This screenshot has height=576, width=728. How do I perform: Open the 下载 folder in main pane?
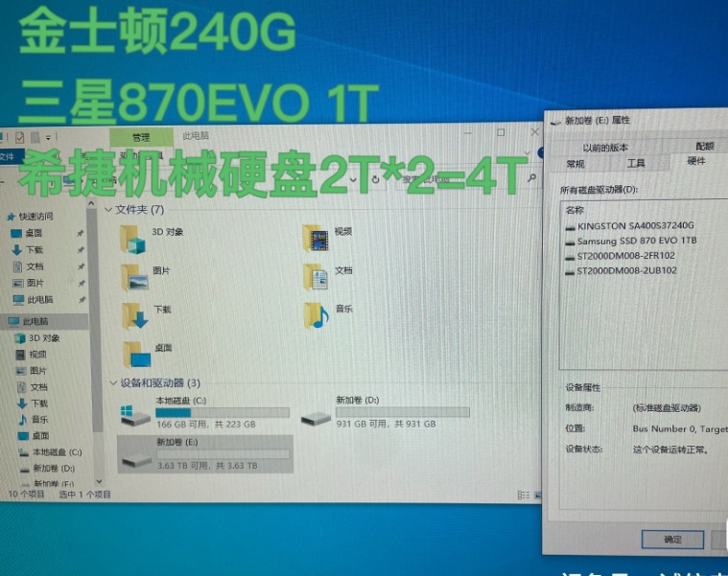coord(135,316)
